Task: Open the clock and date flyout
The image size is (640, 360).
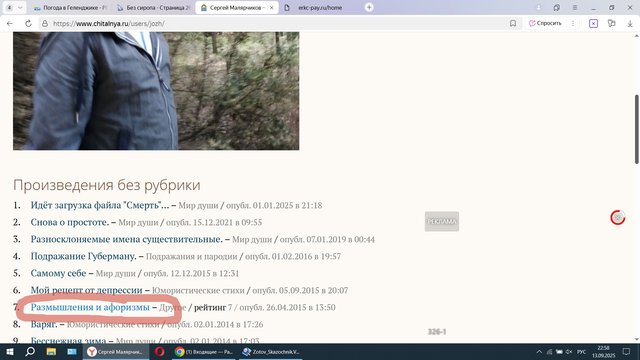Action: tap(603, 351)
